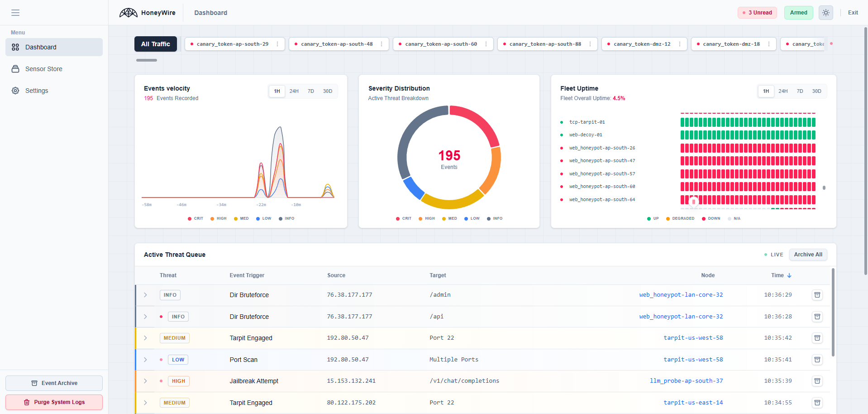Viewport: 868px width, 414px height.
Task: Open kebab menu on canary_token-dmz-12
Action: tap(680, 44)
